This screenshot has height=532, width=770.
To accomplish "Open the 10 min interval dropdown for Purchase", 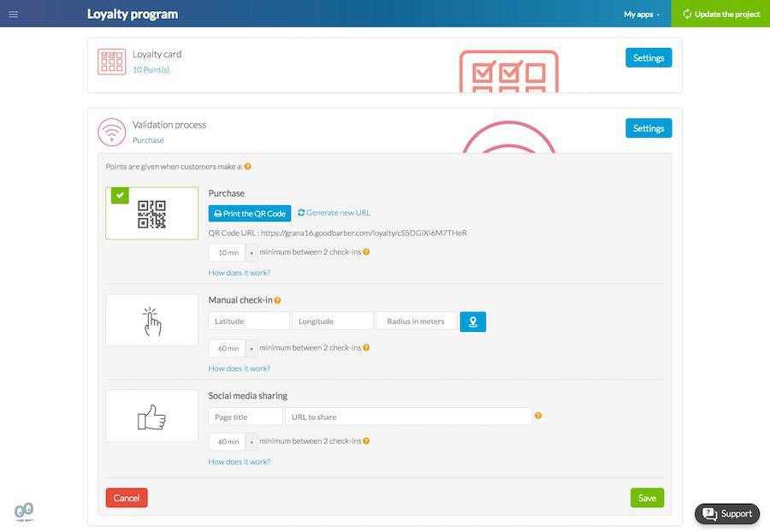I will pos(233,252).
